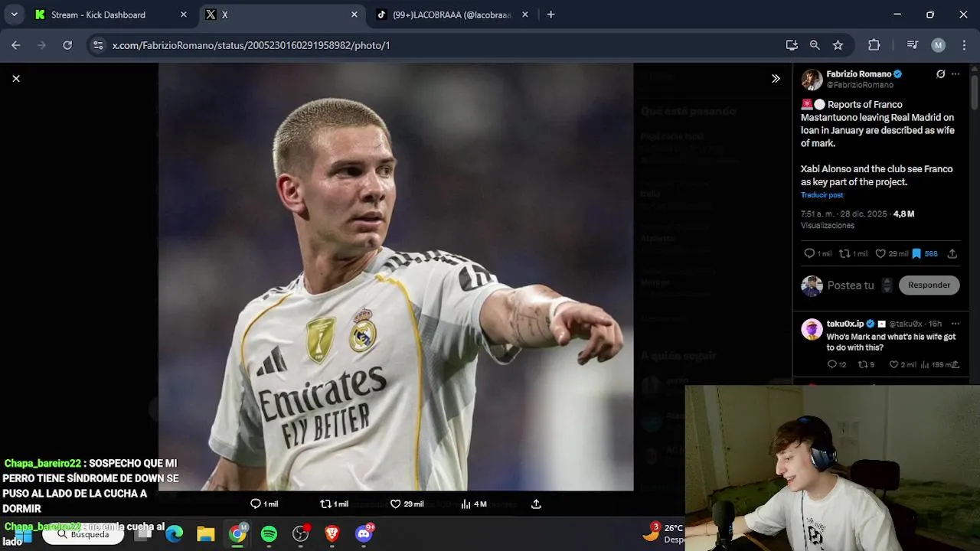Close the X tab

354,15
